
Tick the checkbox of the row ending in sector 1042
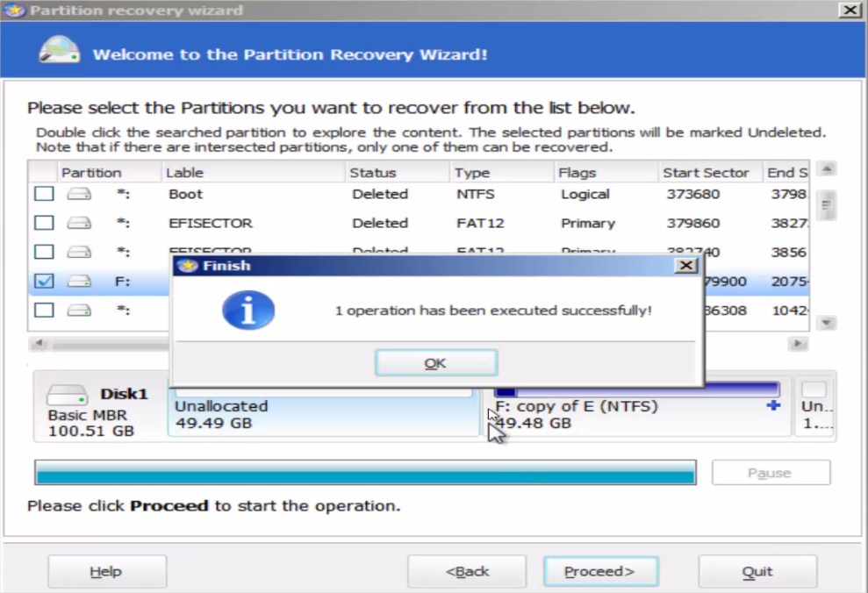point(44,310)
